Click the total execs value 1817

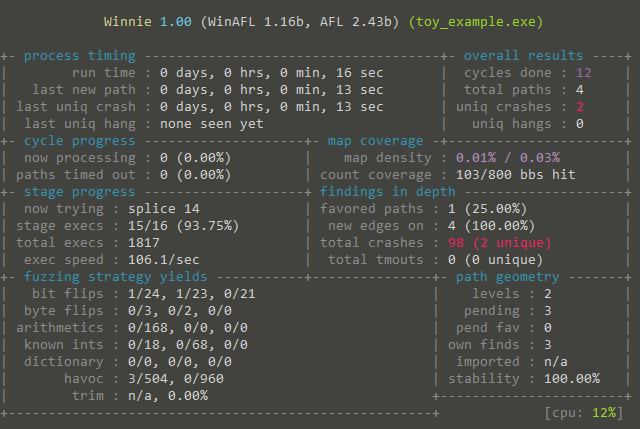point(144,243)
